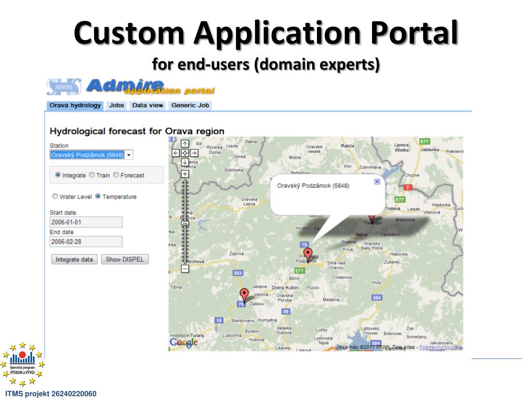
Task: Switch to the Generic Job tab
Action: (x=190, y=105)
